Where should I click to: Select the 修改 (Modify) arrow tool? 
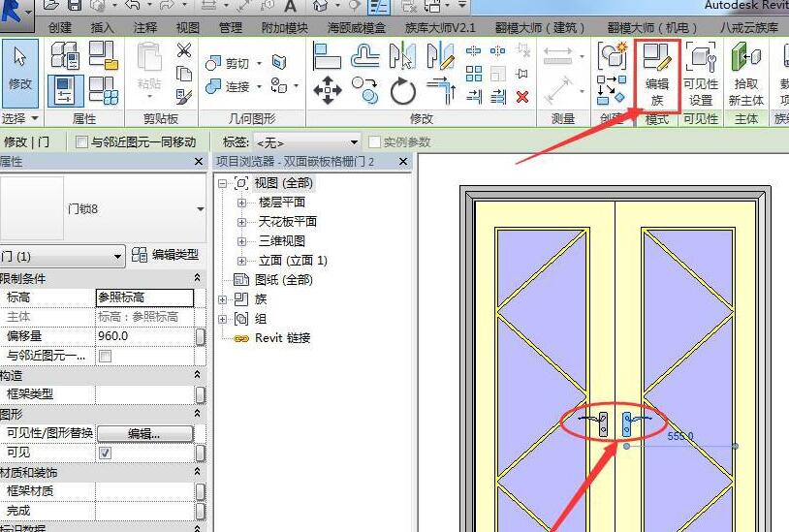(x=20, y=74)
